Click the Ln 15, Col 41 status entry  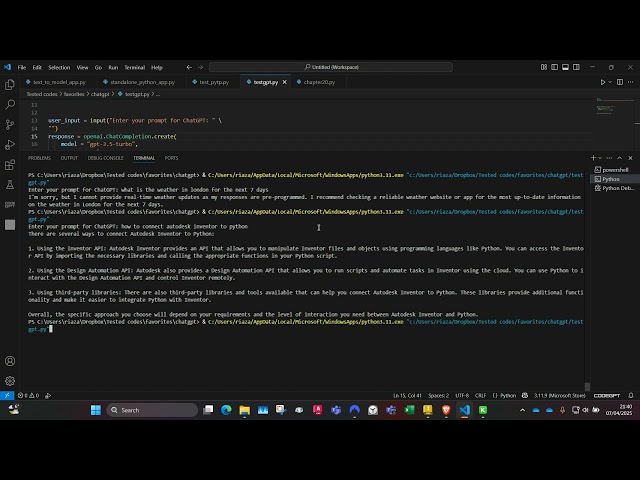[x=407, y=396]
